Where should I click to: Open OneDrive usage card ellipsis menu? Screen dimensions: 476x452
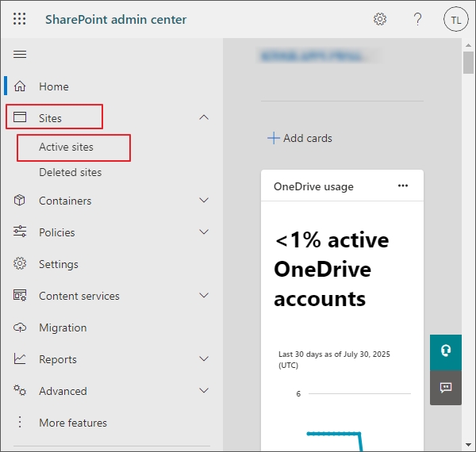pyautogui.click(x=403, y=186)
